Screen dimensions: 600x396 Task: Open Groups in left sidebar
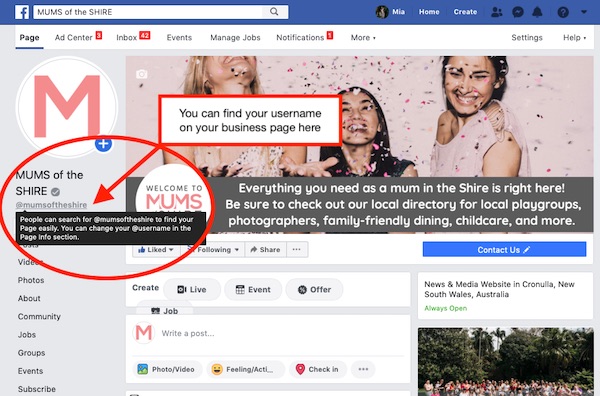click(x=31, y=353)
